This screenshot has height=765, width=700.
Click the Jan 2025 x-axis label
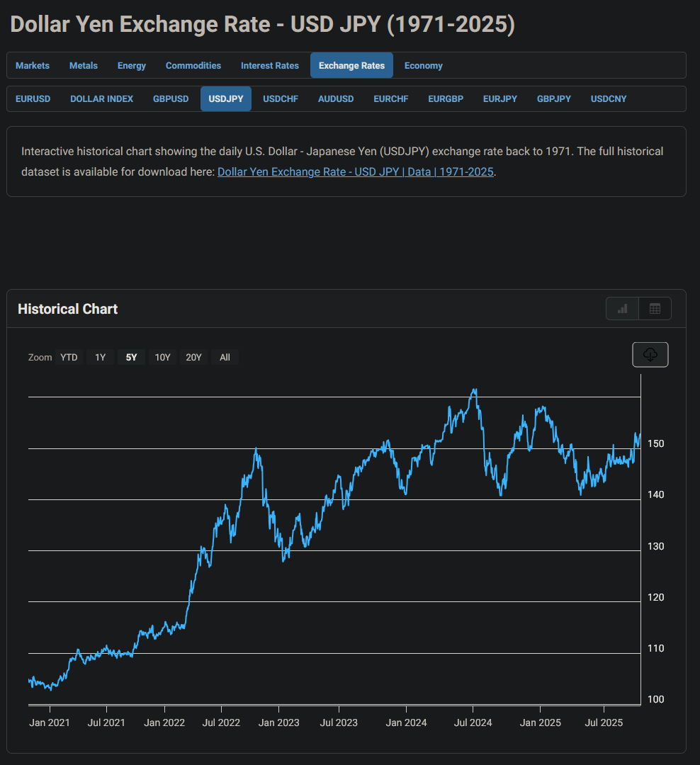[x=541, y=722]
